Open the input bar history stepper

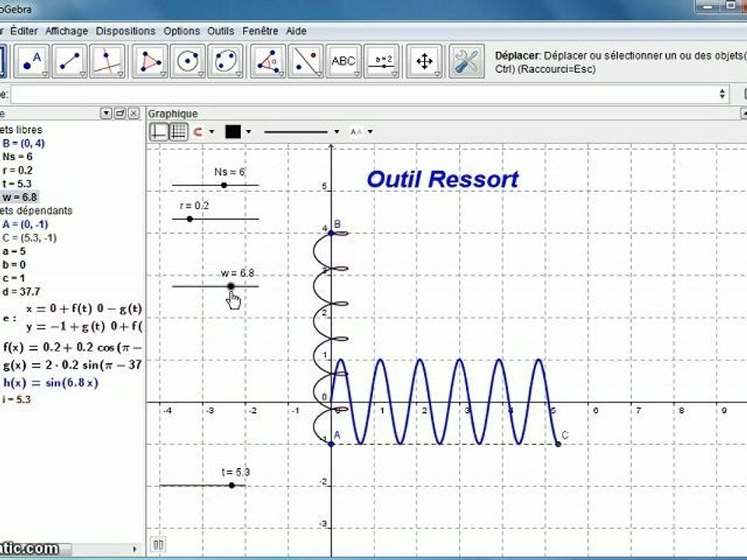pyautogui.click(x=723, y=94)
